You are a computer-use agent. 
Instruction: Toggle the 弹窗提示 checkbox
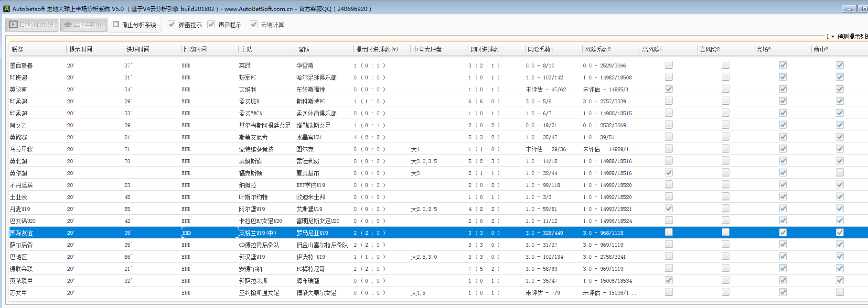[x=171, y=24]
